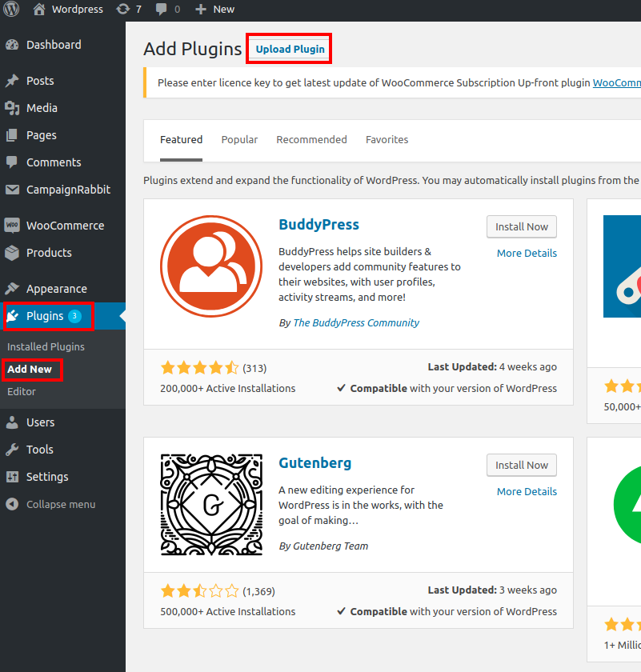Click the Products box icon
This screenshot has height=672, width=641.
coord(13,253)
